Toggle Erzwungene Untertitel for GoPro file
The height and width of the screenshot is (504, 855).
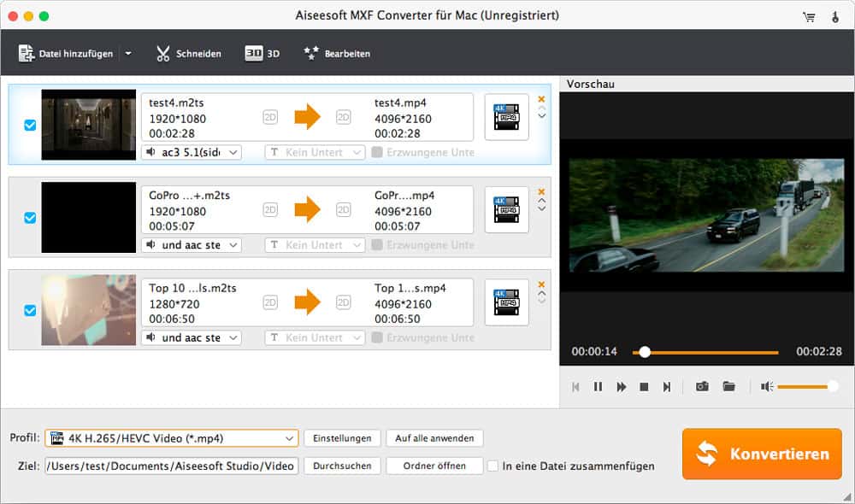coord(377,245)
